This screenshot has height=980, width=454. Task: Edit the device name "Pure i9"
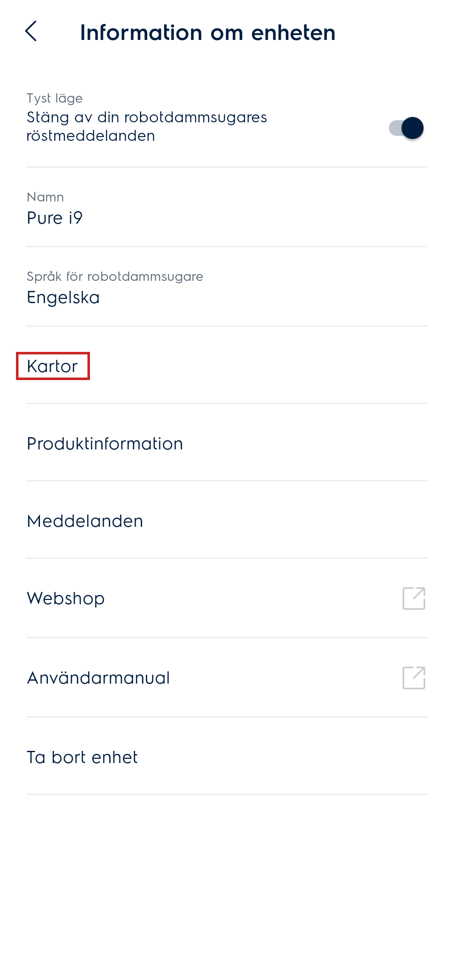pos(55,218)
